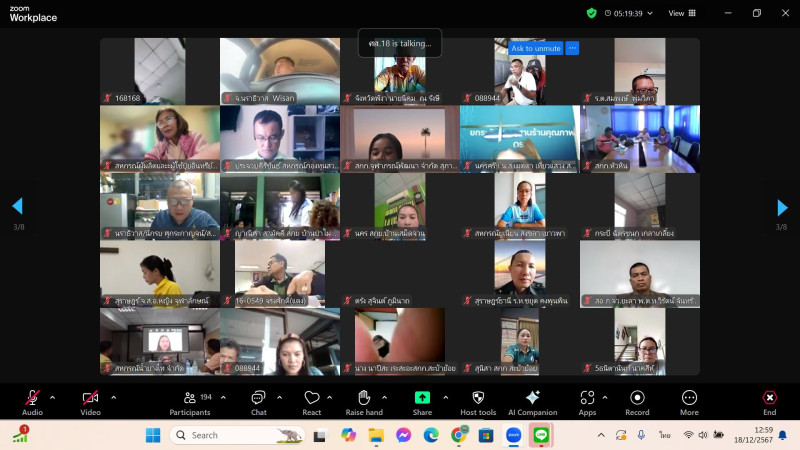Start recording with the Record button
Viewport: 800px width, 450px height.
click(637, 402)
